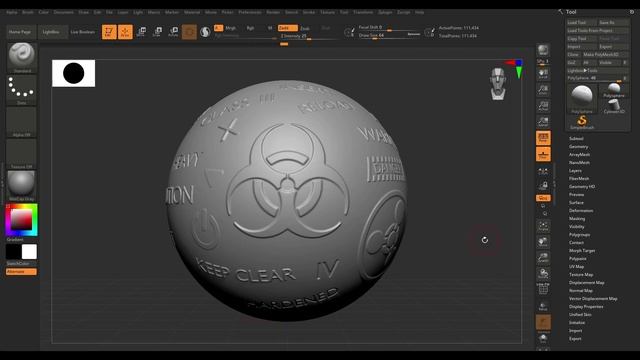640x360 pixels.
Task: Click the Home Page button
Action: [x=20, y=32]
